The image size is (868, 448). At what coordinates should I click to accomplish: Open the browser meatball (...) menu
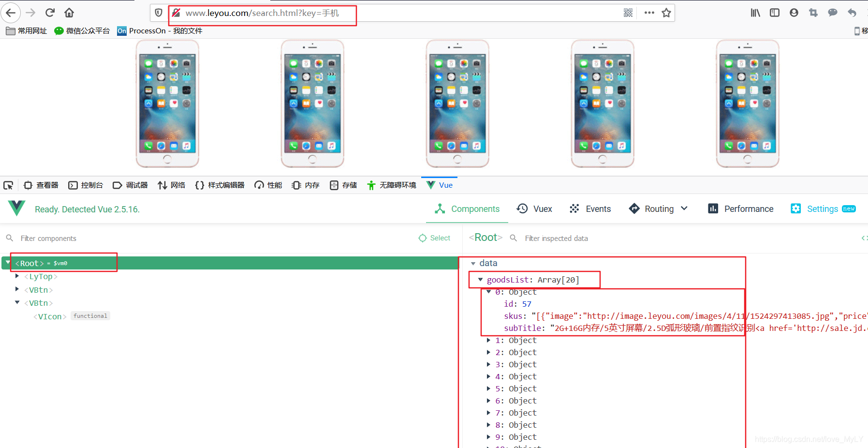(x=648, y=13)
